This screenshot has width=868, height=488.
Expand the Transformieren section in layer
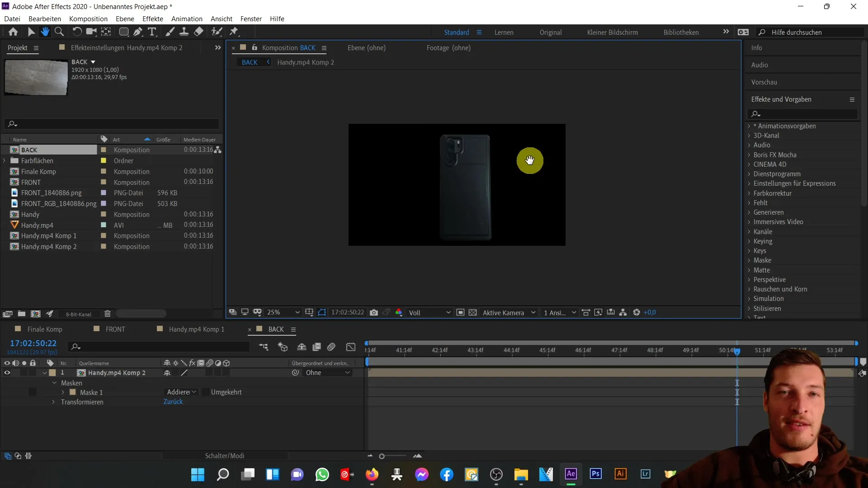pyautogui.click(x=53, y=402)
